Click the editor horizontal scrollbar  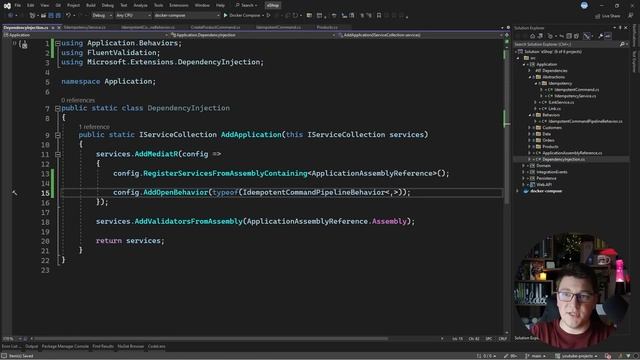click(211, 338)
